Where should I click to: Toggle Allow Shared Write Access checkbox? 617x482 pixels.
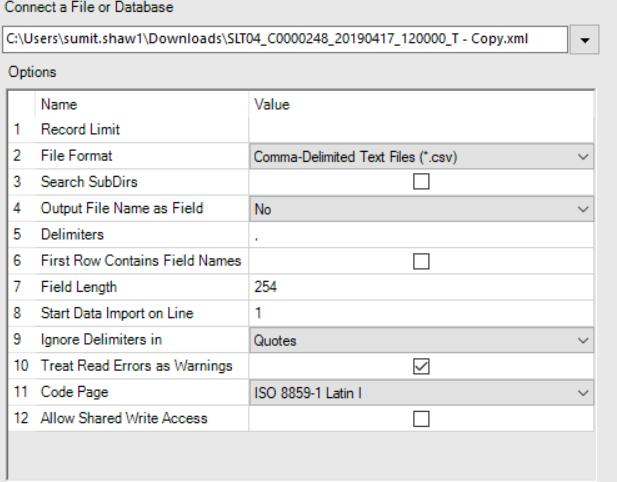(421, 419)
